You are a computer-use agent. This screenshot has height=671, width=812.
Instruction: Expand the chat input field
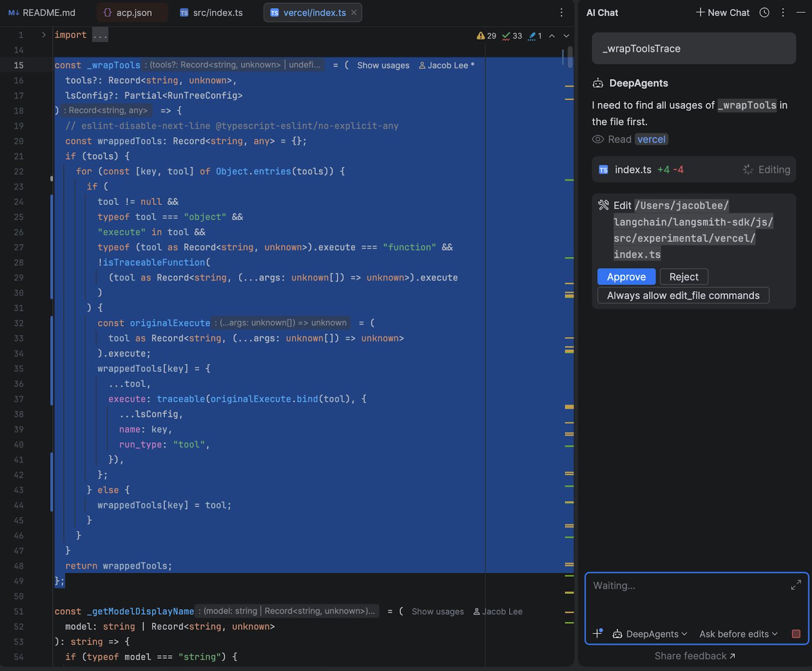click(796, 585)
